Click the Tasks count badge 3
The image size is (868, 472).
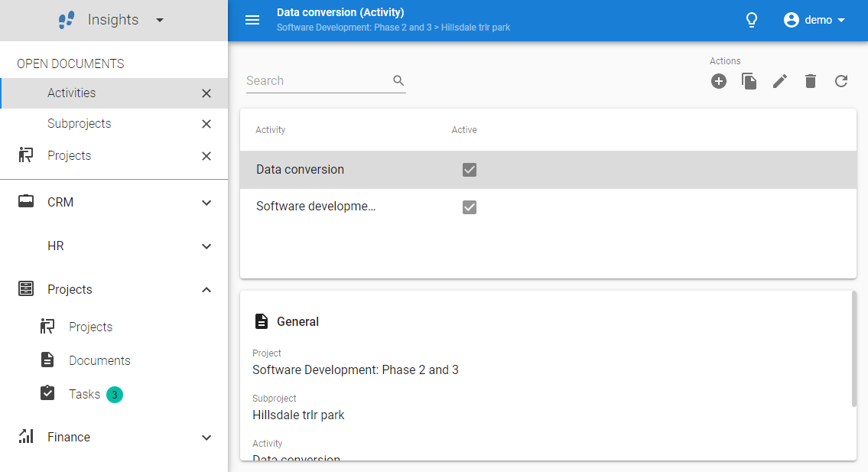115,395
